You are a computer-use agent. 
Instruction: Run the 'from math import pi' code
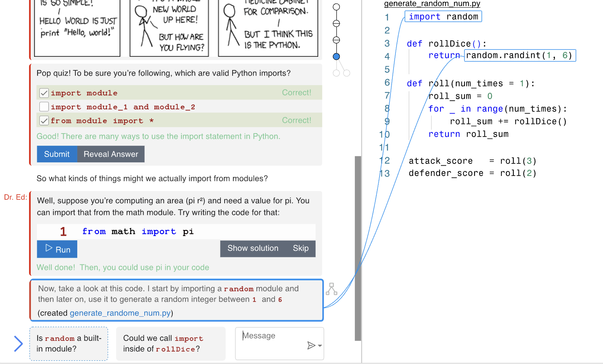pos(57,249)
